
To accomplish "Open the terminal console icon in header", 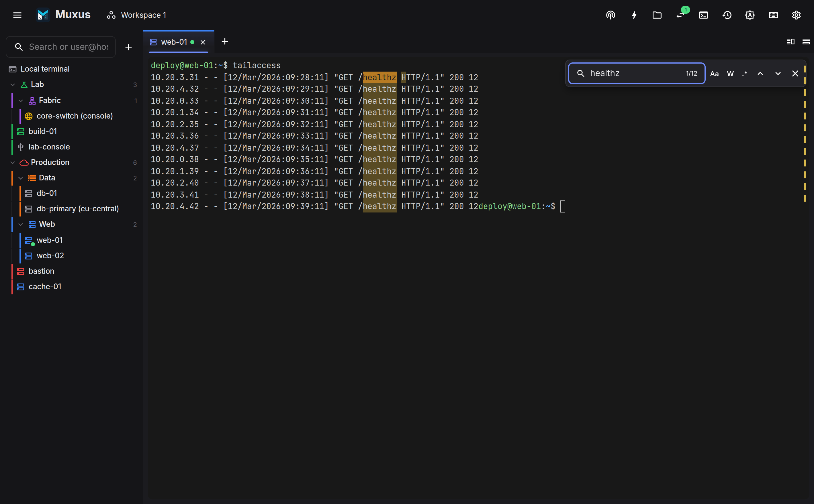I will [703, 15].
